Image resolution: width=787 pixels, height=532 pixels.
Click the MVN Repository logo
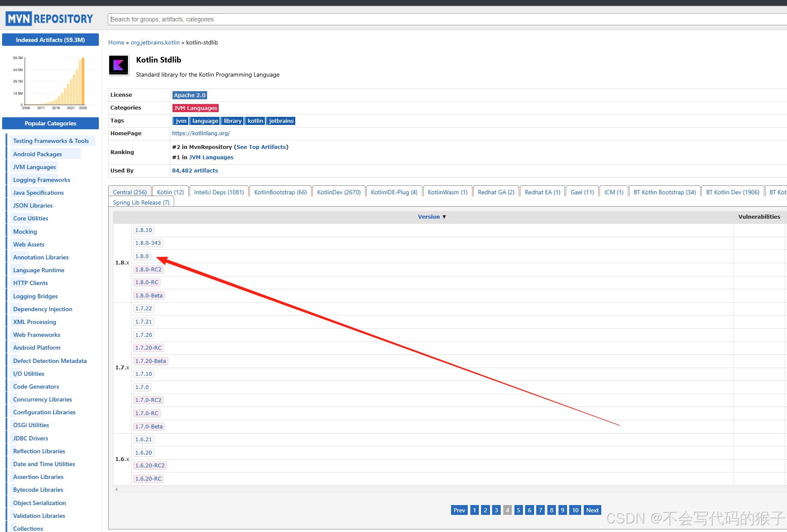[x=50, y=19]
